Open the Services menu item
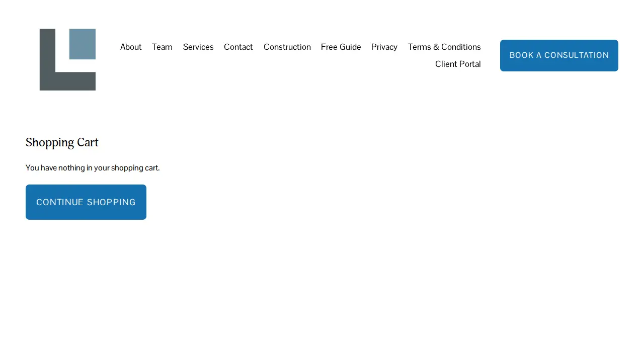The width and height of the screenshot is (644, 362). coord(198,47)
